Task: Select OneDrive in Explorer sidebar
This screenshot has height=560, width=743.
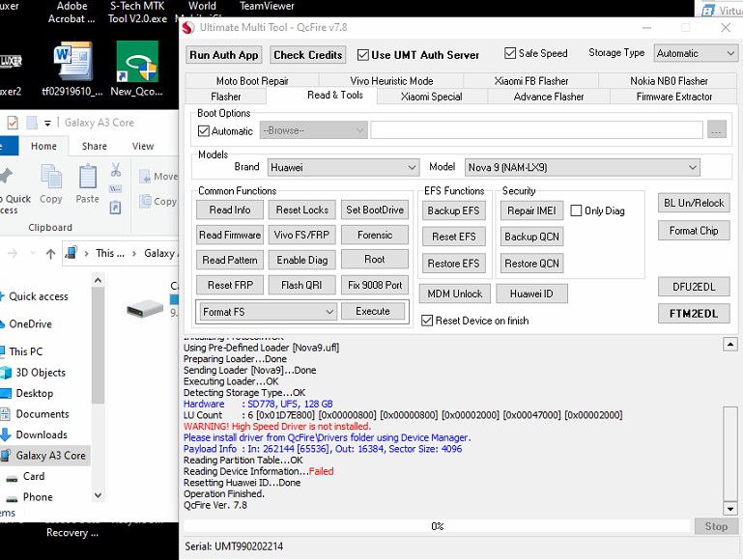Action: pos(30,323)
